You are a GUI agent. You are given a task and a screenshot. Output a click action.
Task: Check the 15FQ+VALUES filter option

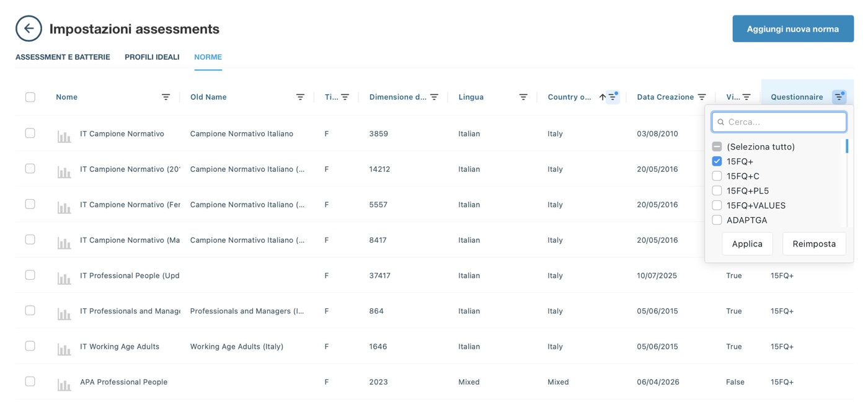(x=717, y=205)
